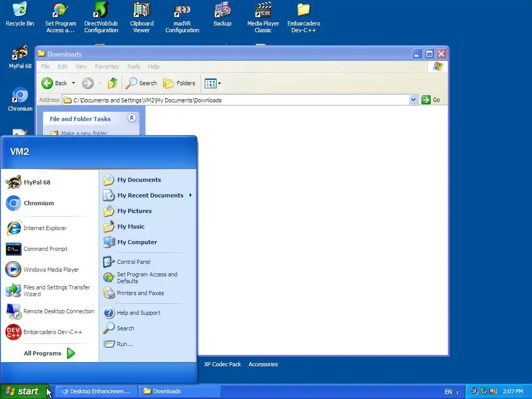Viewport: 532px width, 399px height.
Task: Click the Forward arrow button
Action: click(x=87, y=83)
